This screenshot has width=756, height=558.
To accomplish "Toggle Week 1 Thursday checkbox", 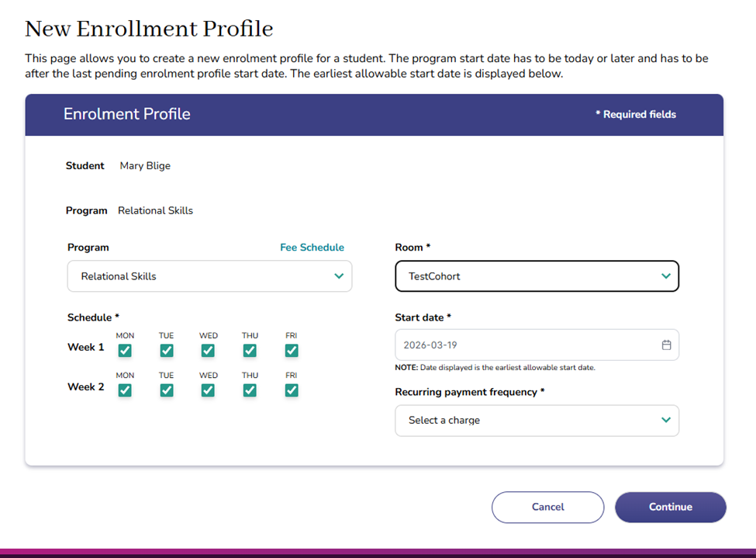I will coord(250,351).
